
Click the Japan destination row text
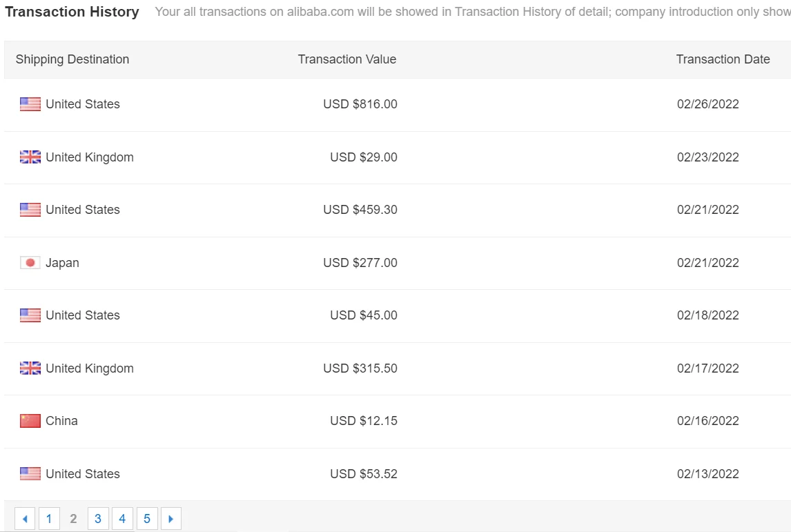pyautogui.click(x=62, y=263)
